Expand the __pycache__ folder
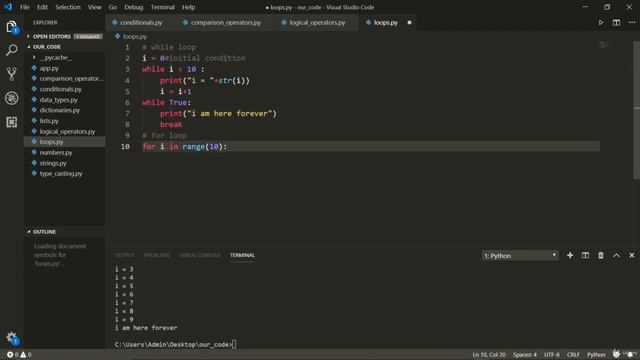Screen dimensions: 640x360 click(x=56, y=58)
